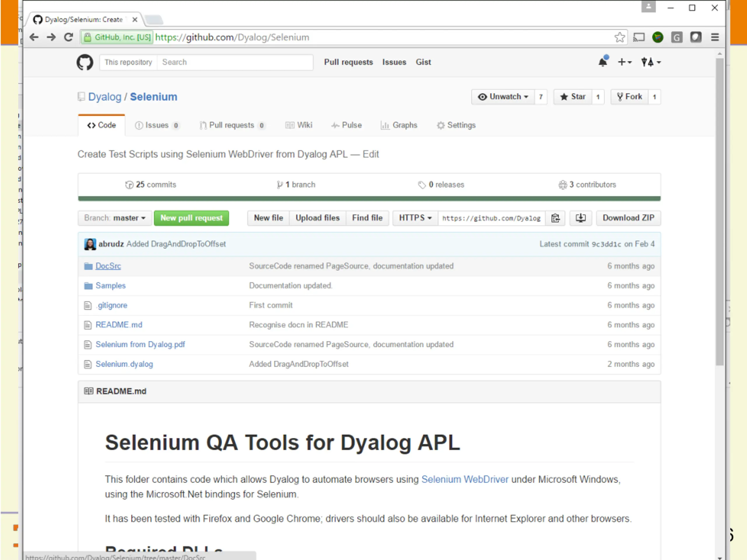Open the watchers count 7
This screenshot has height=560, width=747.
point(541,97)
